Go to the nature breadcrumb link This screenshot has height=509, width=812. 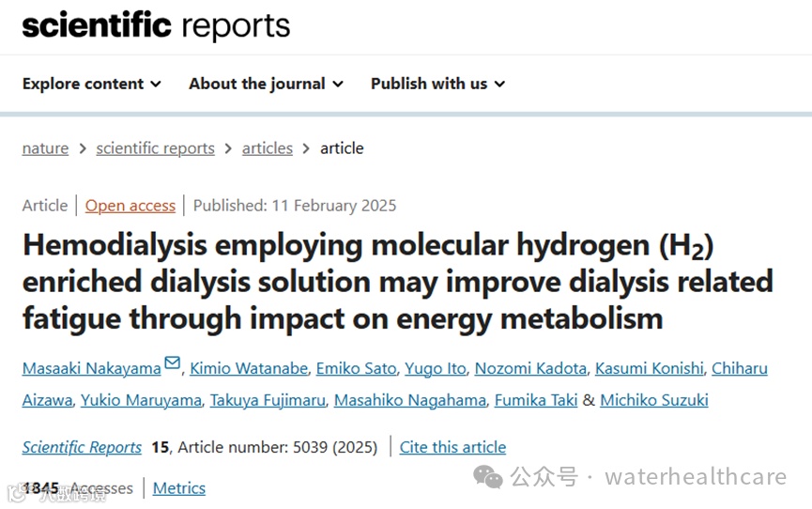[45, 148]
